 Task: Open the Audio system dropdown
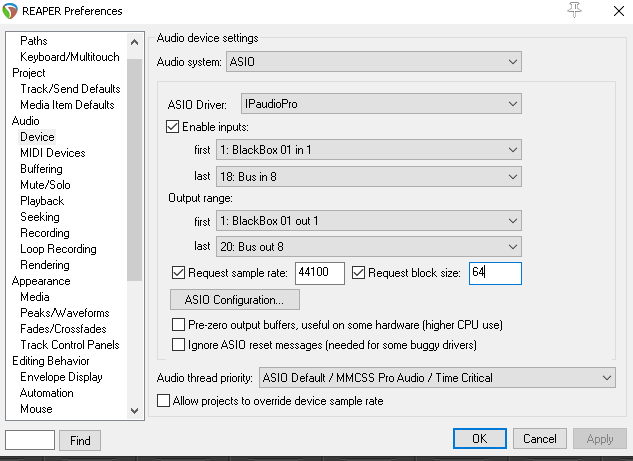(x=374, y=62)
